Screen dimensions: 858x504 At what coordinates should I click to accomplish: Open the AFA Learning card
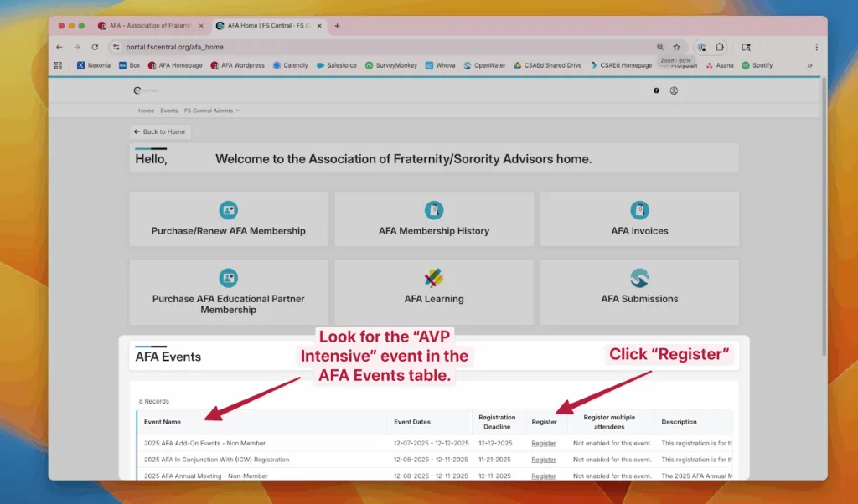pos(434,292)
